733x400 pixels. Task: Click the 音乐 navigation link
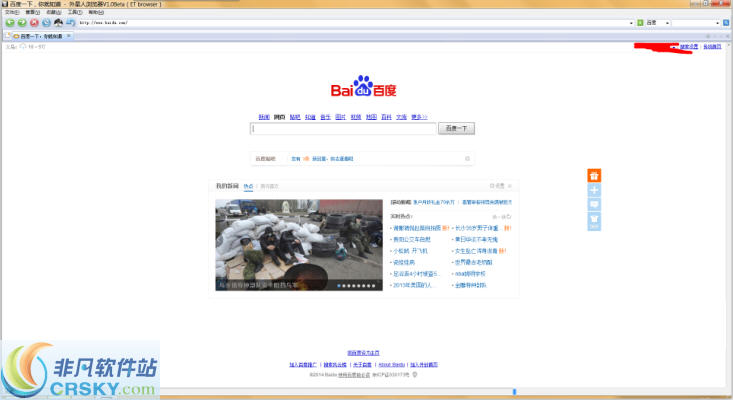325,117
